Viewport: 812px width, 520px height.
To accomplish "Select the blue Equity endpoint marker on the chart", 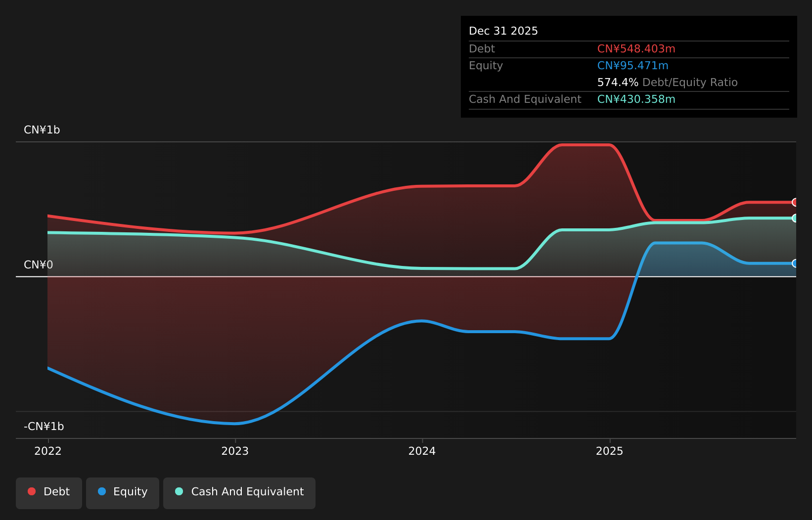I will coord(795,263).
